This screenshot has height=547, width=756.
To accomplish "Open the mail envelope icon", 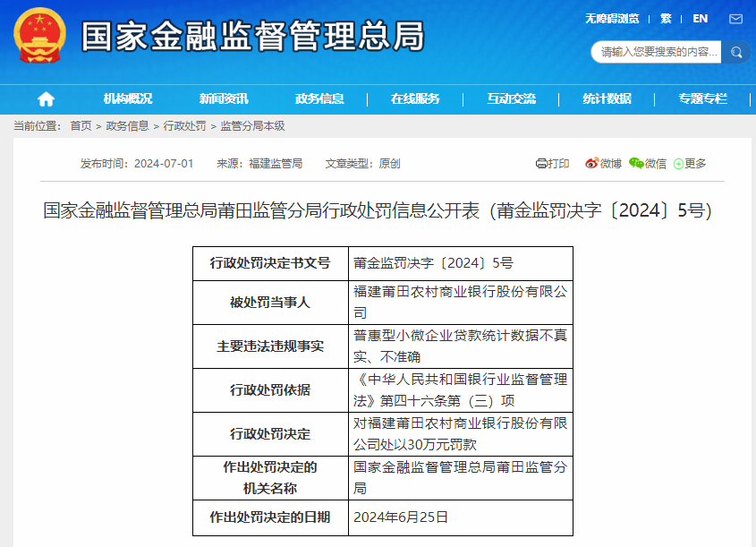I will point(735,19).
